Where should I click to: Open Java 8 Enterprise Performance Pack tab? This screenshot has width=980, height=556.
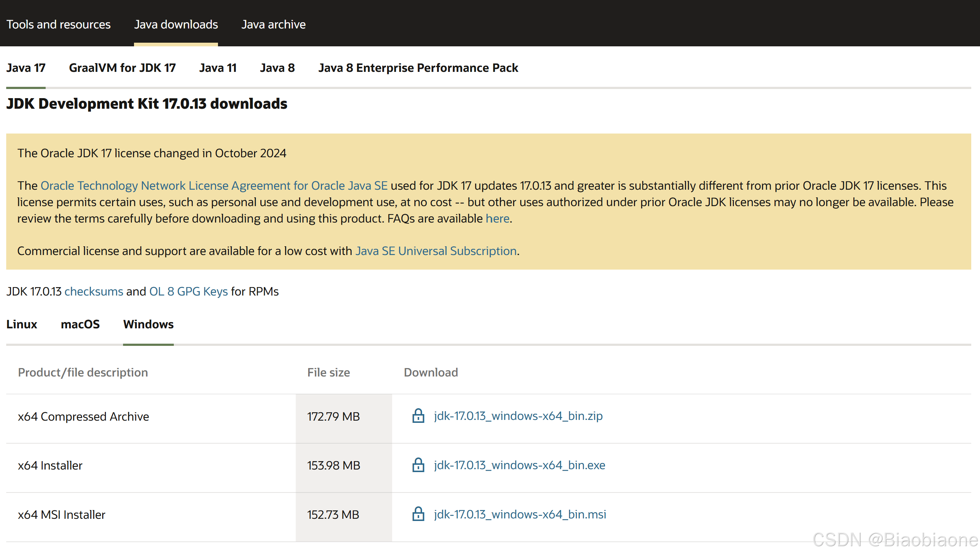pyautogui.click(x=418, y=68)
